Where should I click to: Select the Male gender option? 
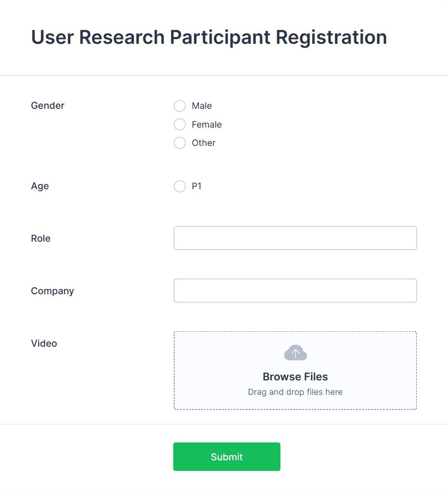pyautogui.click(x=180, y=106)
